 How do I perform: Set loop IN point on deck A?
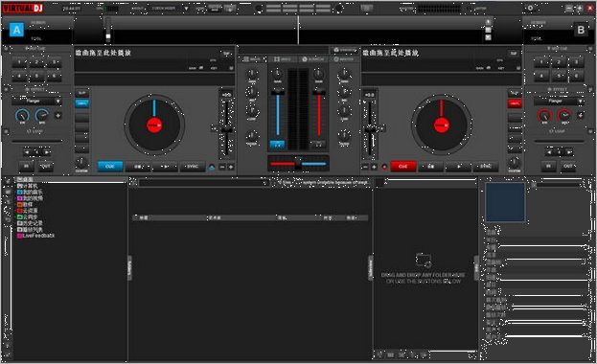(26, 166)
